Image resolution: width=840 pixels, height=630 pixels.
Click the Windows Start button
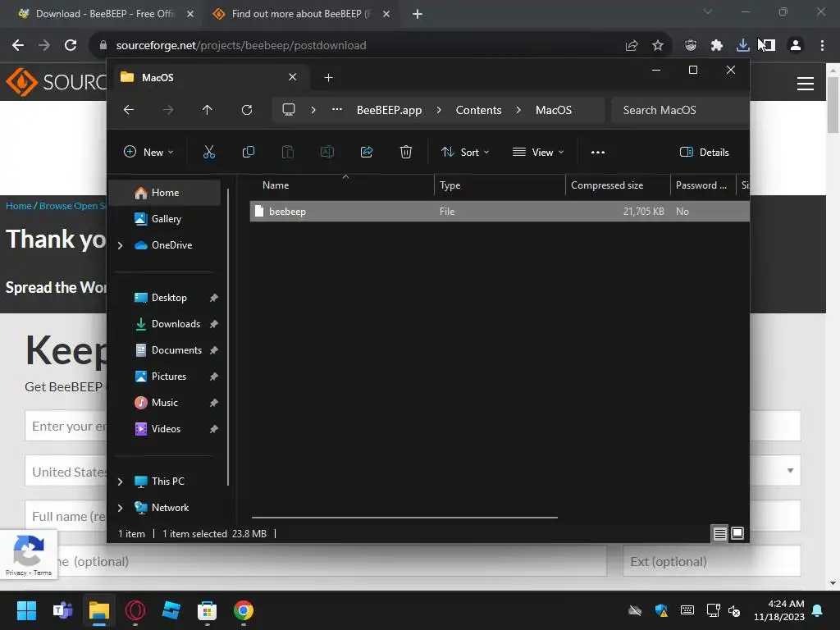(x=26, y=610)
